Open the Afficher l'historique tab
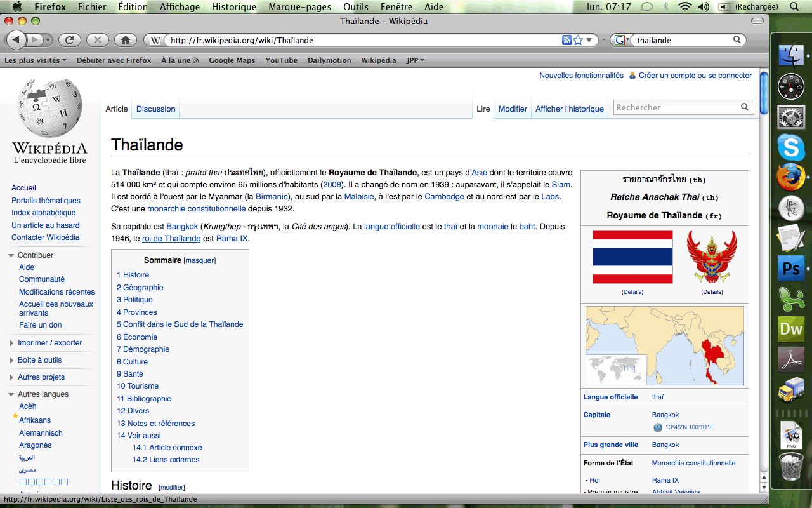 point(570,109)
